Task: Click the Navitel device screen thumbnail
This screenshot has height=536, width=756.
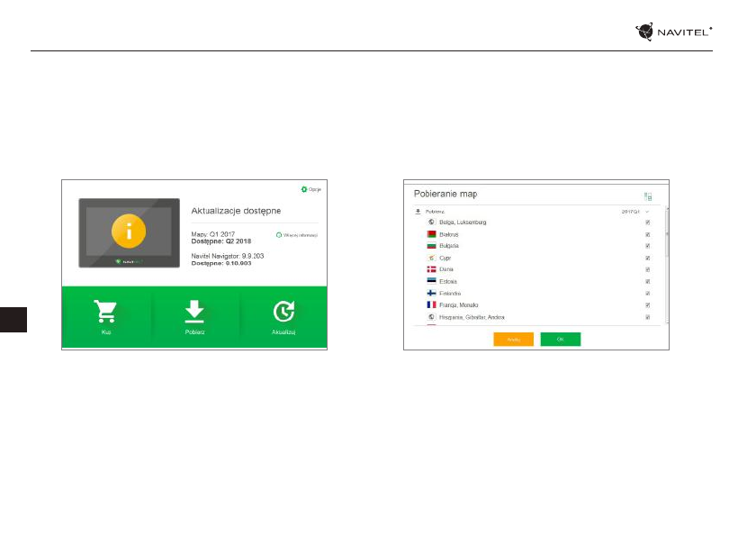Action: 130,232
